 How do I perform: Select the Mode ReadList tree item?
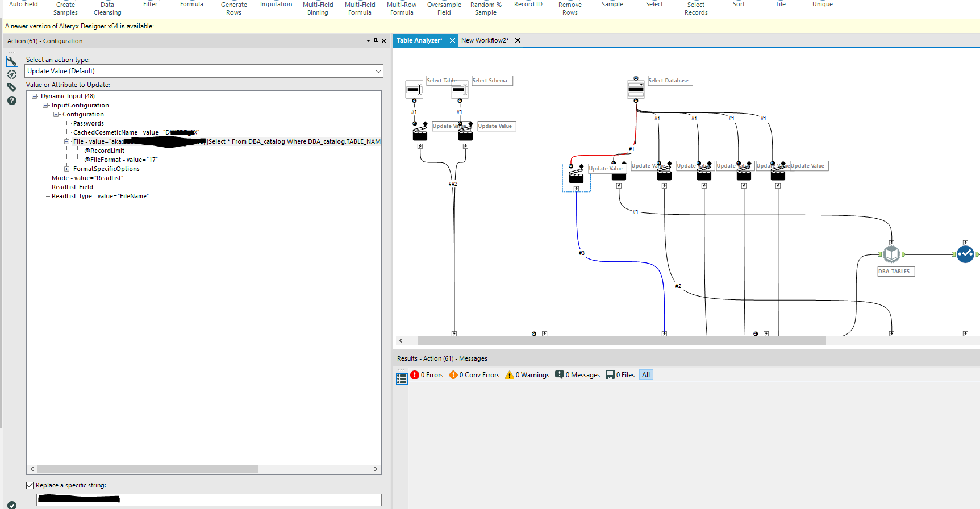[x=87, y=178]
